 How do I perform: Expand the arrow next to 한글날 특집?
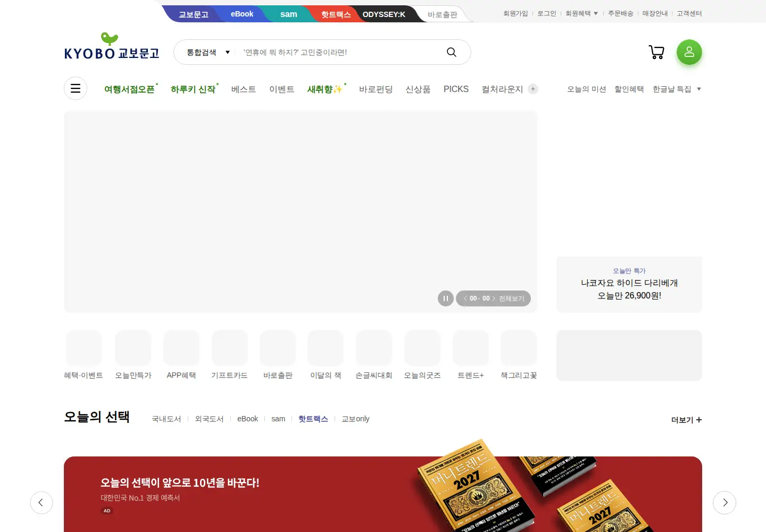coord(699,89)
